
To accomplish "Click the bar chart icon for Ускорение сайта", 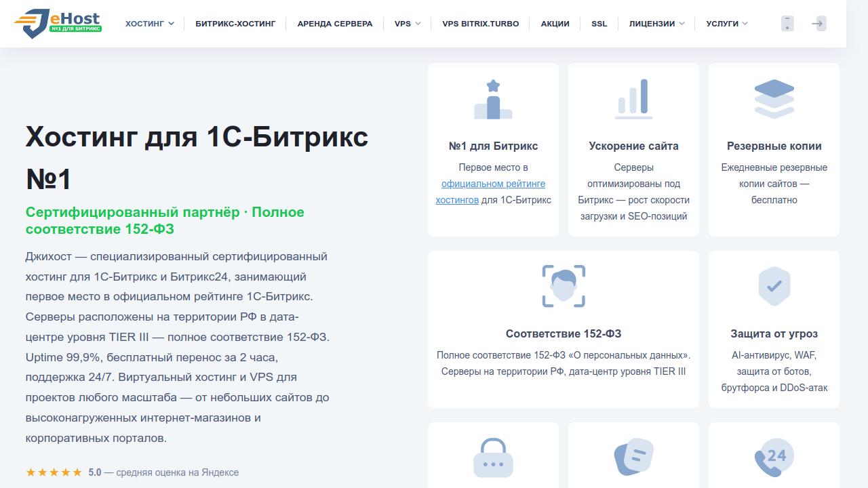I will (x=633, y=99).
